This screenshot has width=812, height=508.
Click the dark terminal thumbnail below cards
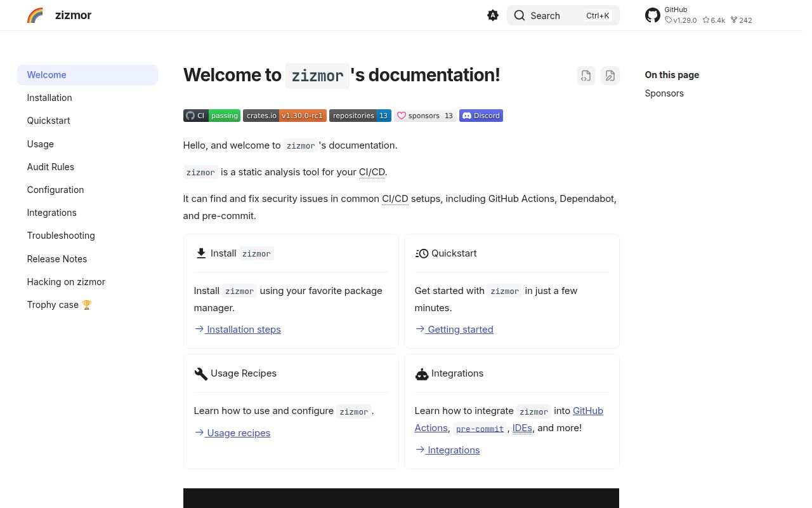coord(401,498)
